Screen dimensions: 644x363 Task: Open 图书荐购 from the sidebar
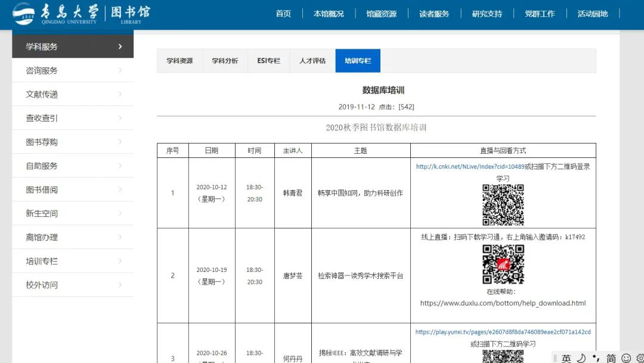73,142
